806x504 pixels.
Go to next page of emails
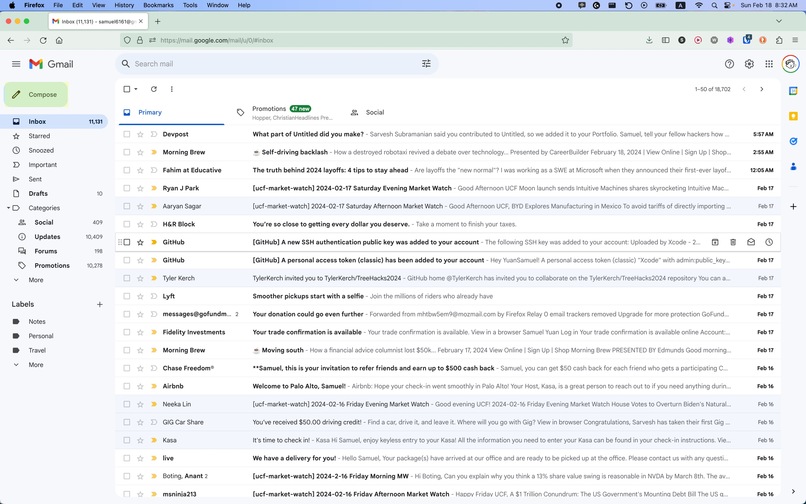(x=762, y=89)
